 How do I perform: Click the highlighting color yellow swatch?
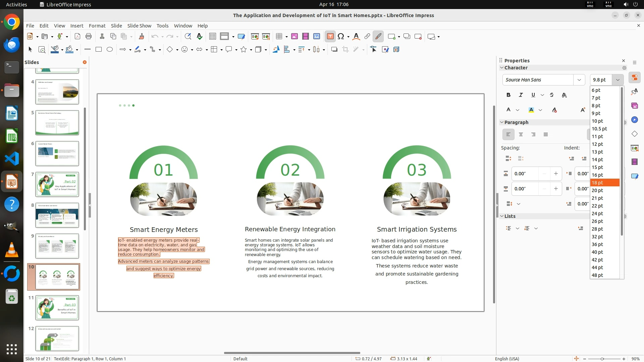click(531, 110)
